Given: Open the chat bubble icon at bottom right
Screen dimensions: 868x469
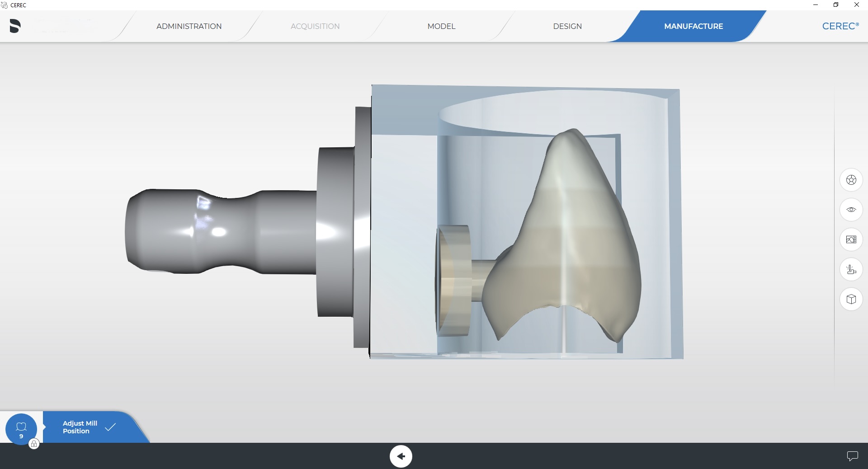Looking at the screenshot, I should (852, 456).
